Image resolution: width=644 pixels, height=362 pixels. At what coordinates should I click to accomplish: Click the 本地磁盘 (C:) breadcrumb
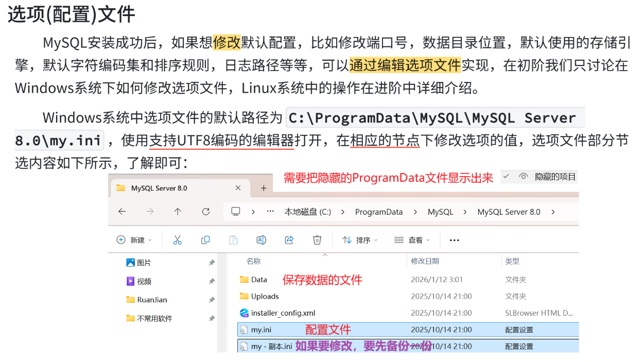pyautogui.click(x=308, y=212)
